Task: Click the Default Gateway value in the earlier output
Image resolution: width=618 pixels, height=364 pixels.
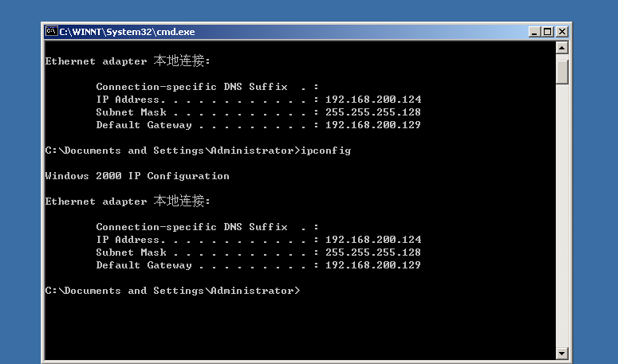Action: tap(373, 125)
